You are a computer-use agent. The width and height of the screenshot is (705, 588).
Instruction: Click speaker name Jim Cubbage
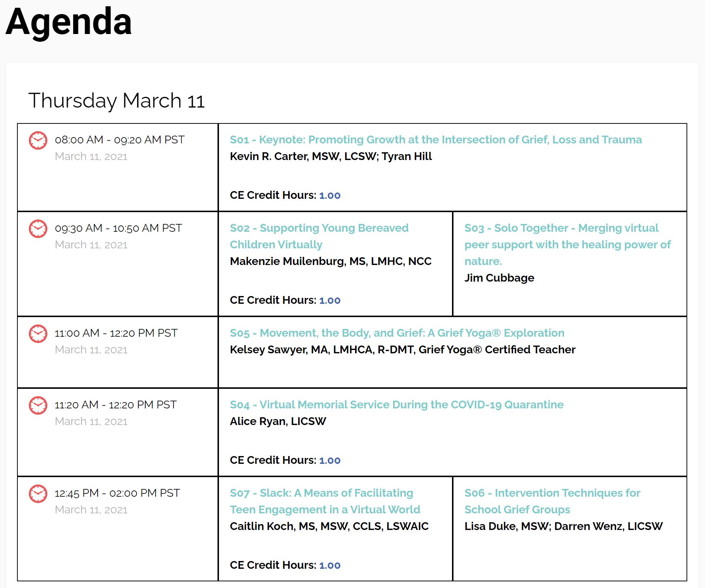point(499,278)
